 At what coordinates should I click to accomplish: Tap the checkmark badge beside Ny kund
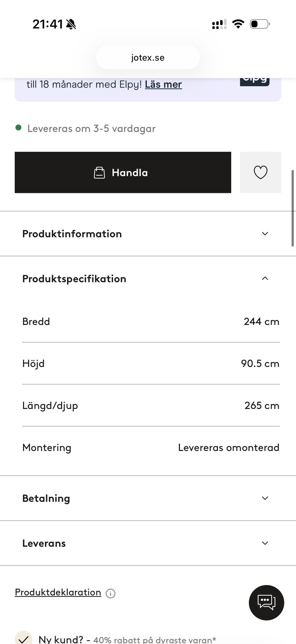23,638
